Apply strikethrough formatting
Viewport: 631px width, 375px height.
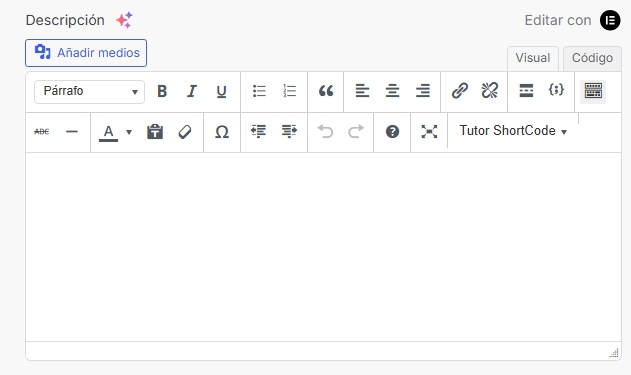click(42, 132)
